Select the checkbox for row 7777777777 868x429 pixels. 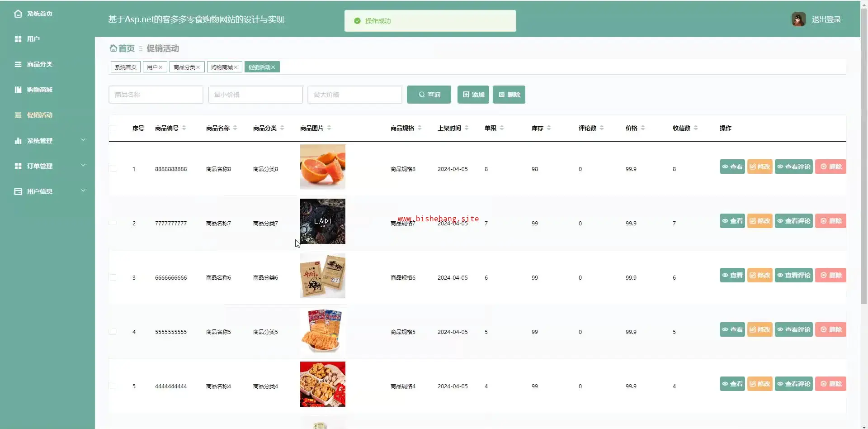coord(113,223)
